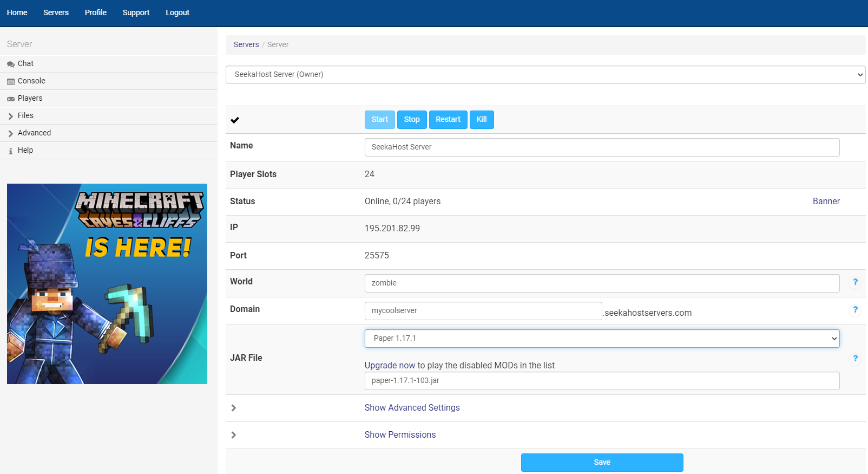Click the help question mark beside Domain
This screenshot has width=868, height=474.
coord(855,309)
